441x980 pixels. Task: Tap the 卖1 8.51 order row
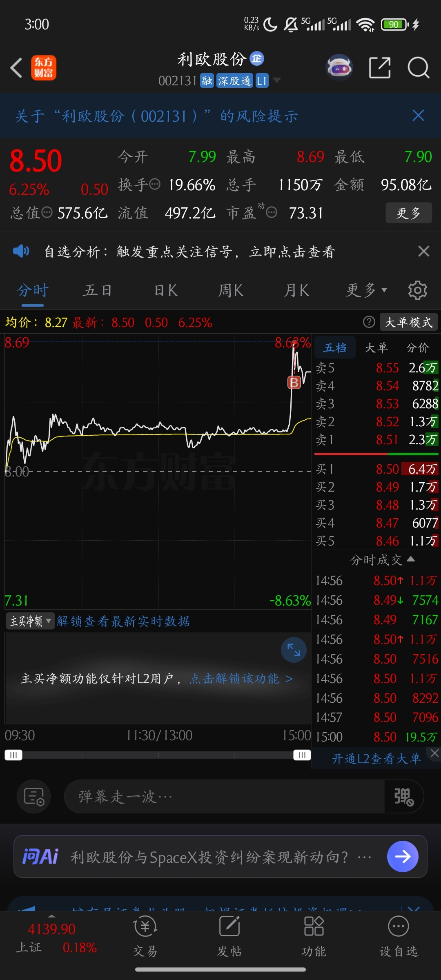[x=377, y=440]
